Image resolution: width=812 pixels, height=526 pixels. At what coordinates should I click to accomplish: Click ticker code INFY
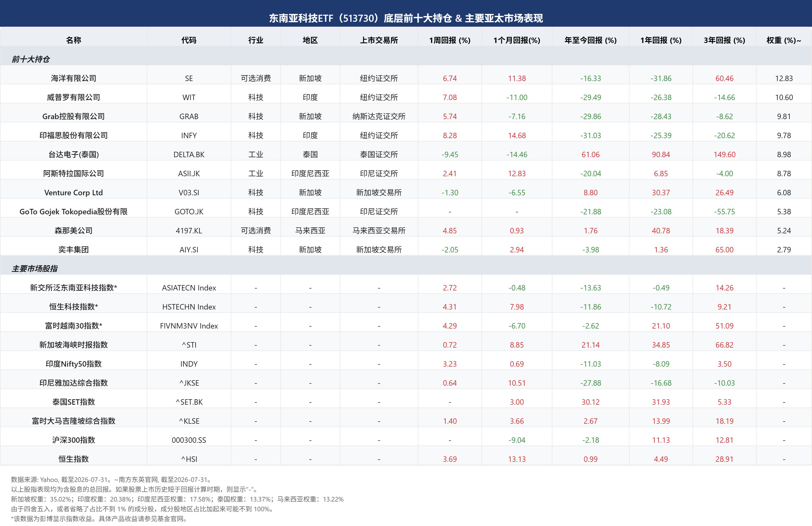click(189, 136)
